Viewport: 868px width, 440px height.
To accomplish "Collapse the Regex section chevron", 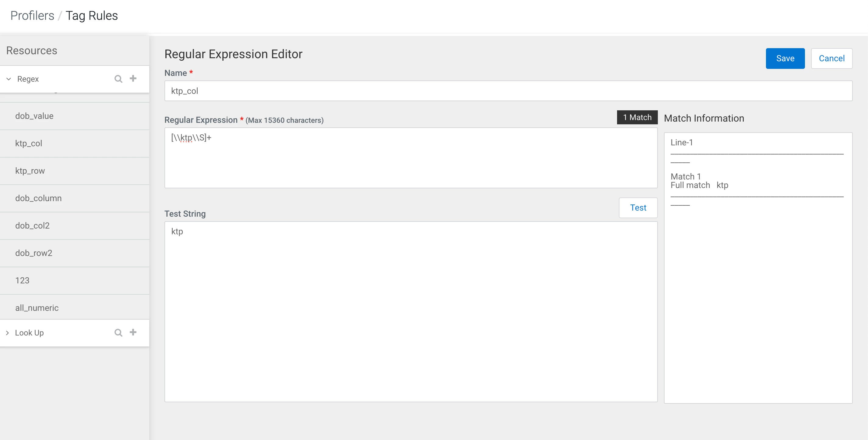I will (9, 79).
